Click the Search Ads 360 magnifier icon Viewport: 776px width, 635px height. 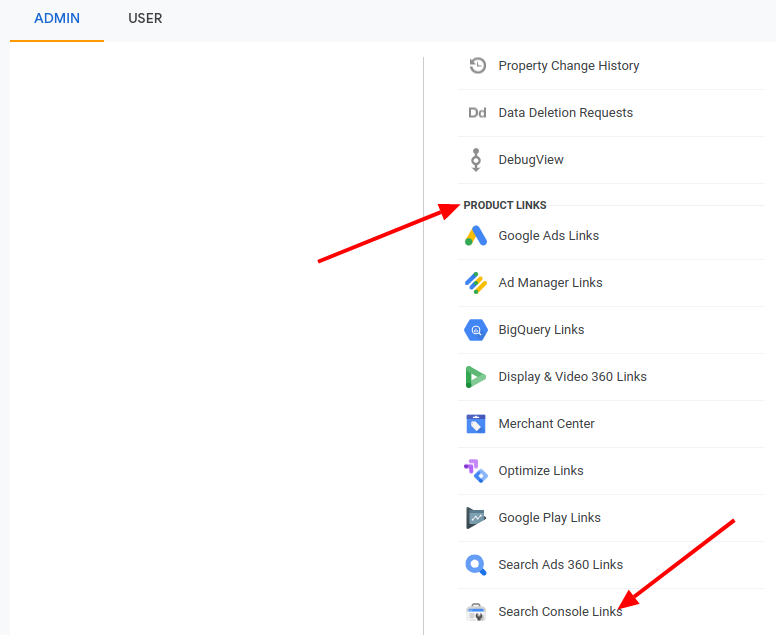(476, 565)
